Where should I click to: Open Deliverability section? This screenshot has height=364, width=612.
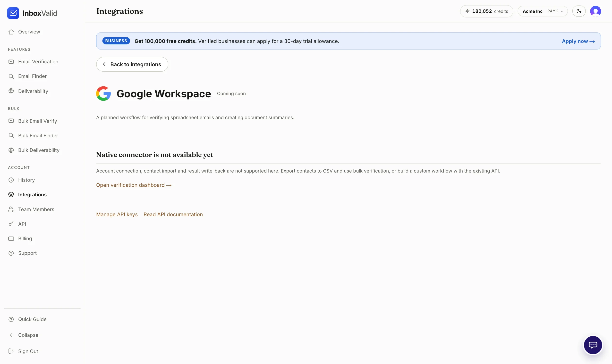33,91
